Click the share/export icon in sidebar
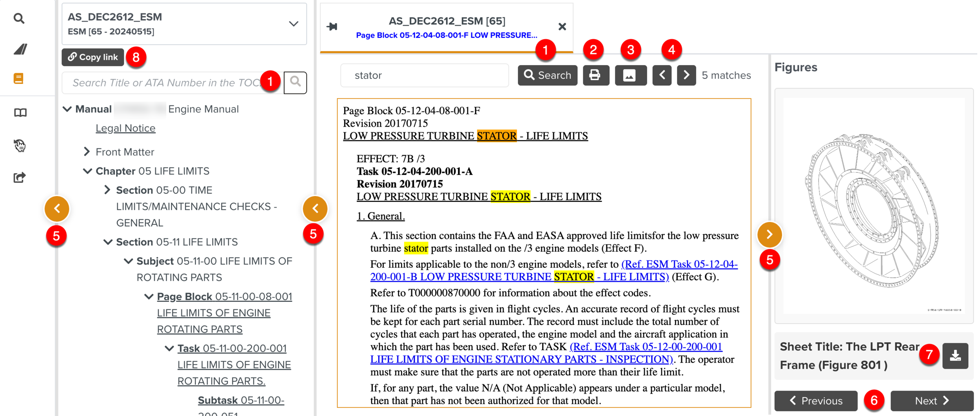The width and height of the screenshot is (980, 416). tap(19, 178)
